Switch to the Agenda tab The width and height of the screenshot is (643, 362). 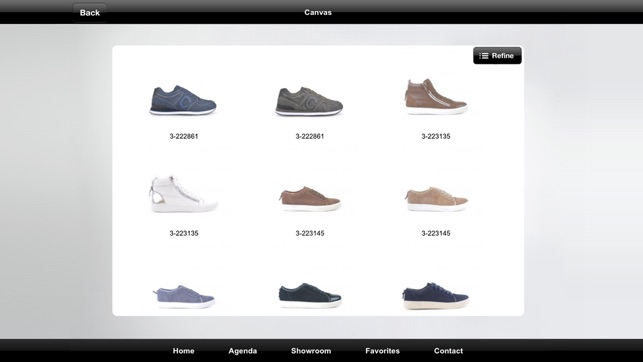click(243, 351)
